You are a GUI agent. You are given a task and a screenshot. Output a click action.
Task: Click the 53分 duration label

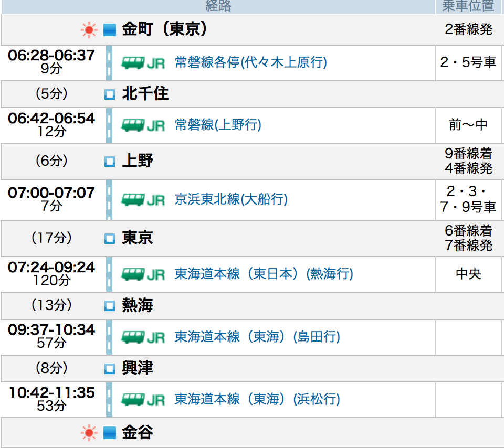52,406
